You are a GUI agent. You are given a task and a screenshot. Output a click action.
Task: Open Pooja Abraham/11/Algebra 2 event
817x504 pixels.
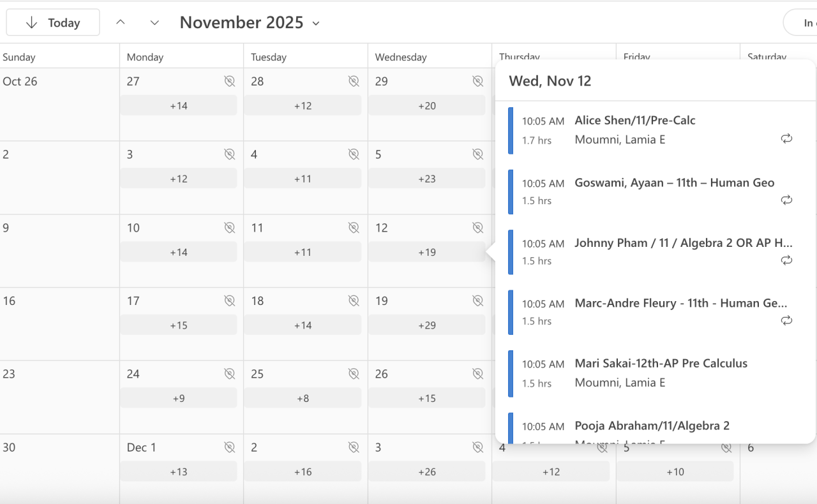tap(652, 426)
